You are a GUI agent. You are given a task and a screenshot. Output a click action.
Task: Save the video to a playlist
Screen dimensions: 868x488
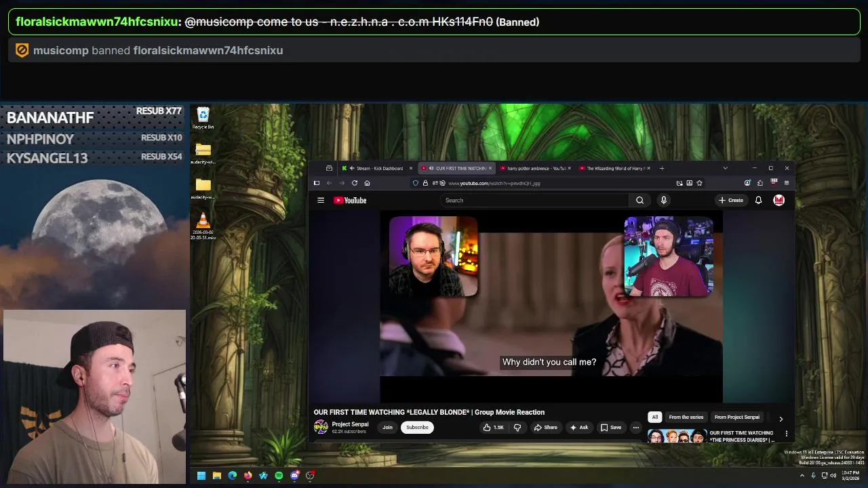click(x=611, y=428)
